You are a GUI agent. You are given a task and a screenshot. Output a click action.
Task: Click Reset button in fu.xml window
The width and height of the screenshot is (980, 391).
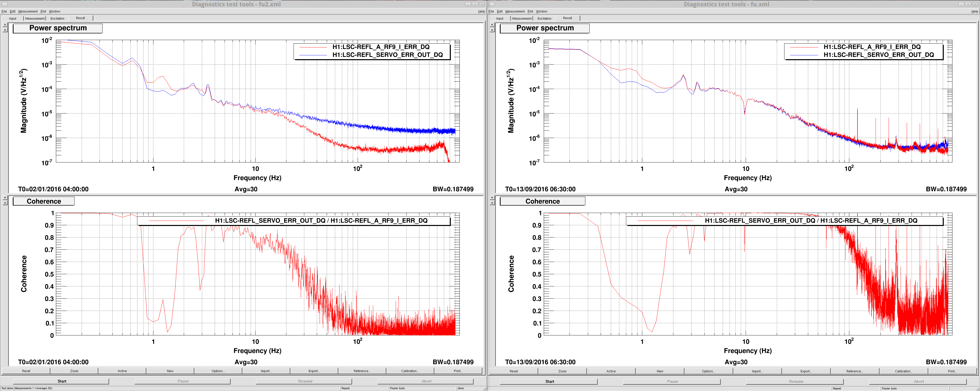click(514, 371)
